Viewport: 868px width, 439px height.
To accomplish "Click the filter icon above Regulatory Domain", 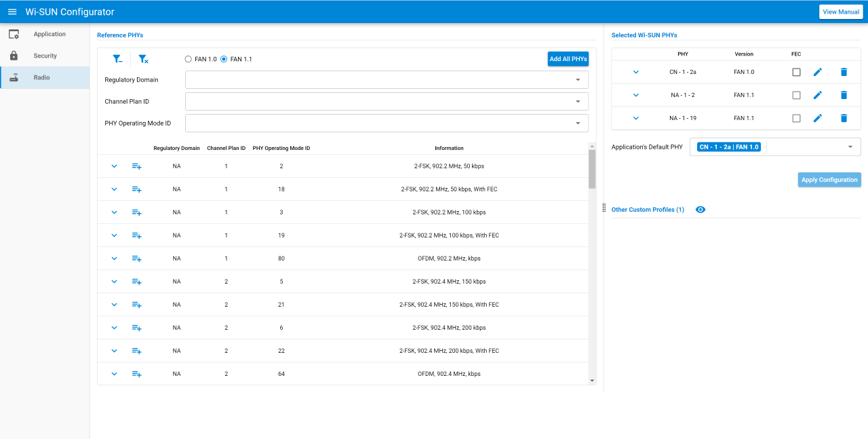I will pyautogui.click(x=117, y=58).
